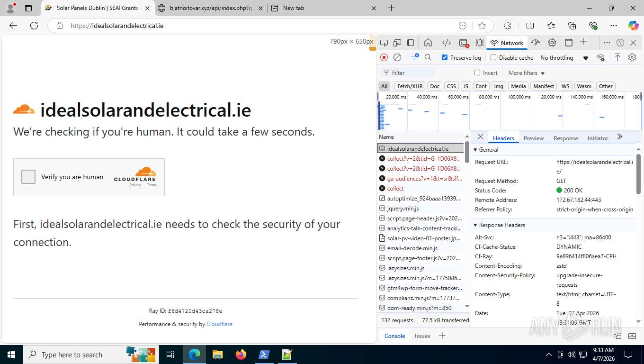
Task: Refresh the current page
Action: [x=34, y=26]
